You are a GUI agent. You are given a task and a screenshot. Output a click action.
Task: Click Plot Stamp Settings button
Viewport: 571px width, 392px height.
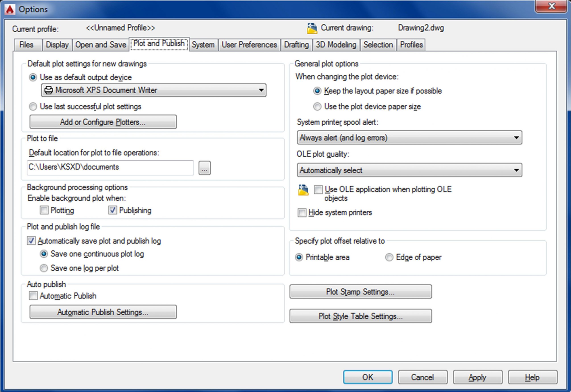click(360, 292)
